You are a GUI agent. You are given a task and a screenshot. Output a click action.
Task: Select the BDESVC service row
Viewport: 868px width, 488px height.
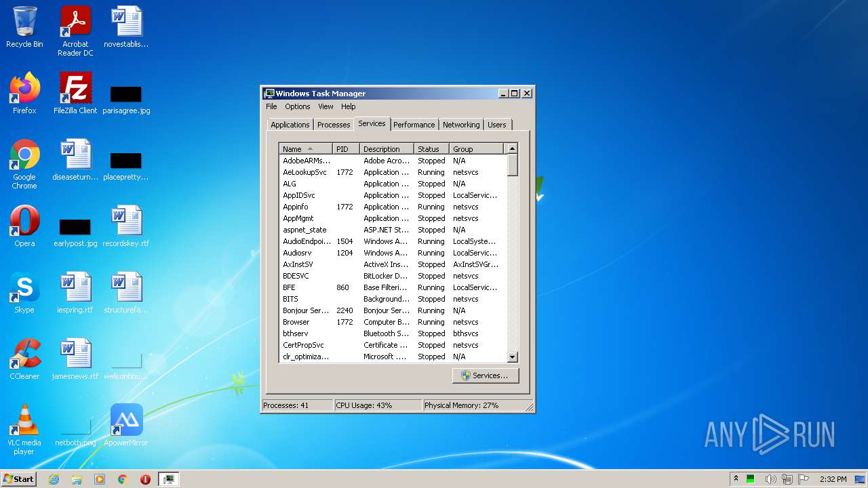(x=393, y=276)
